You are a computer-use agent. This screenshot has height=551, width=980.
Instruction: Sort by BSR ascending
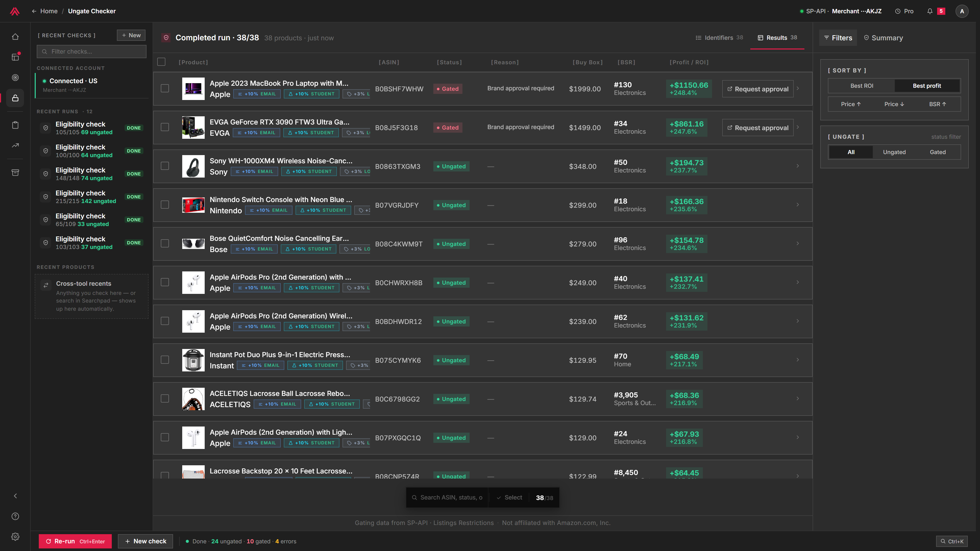937,104
